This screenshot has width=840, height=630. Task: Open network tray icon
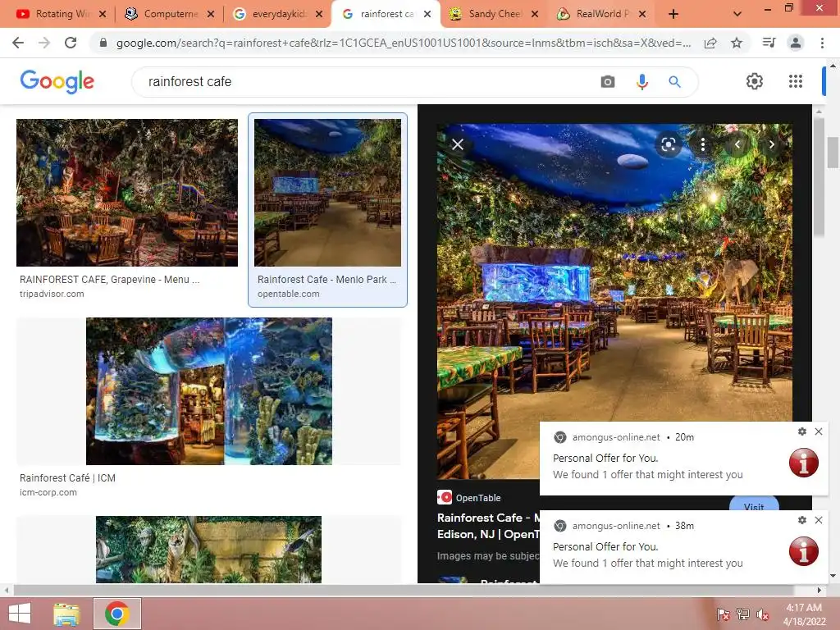coord(743,614)
